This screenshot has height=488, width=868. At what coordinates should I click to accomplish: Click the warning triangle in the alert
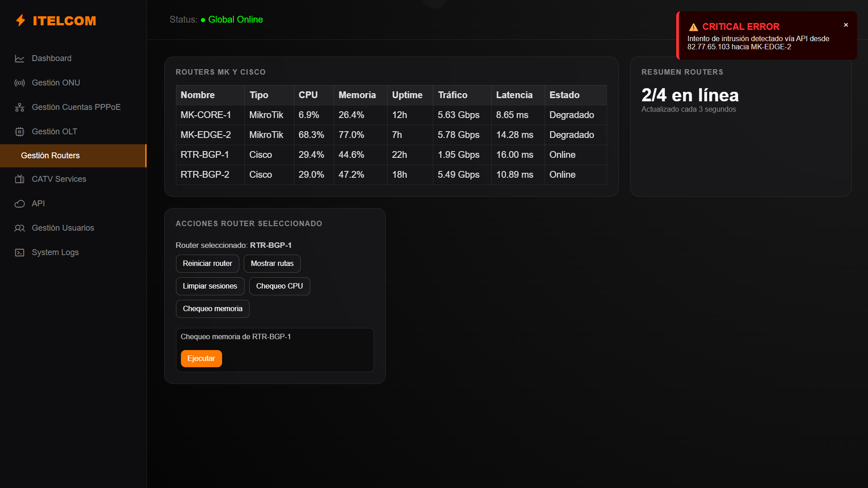(x=693, y=27)
